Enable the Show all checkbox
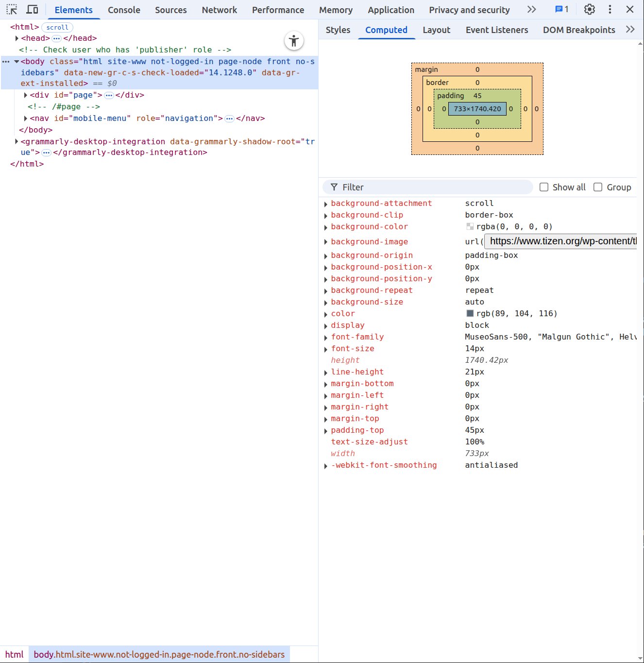 tap(544, 187)
